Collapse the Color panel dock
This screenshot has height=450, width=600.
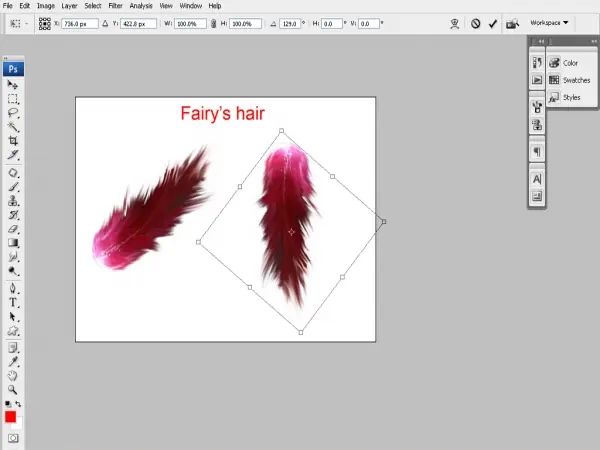point(593,41)
